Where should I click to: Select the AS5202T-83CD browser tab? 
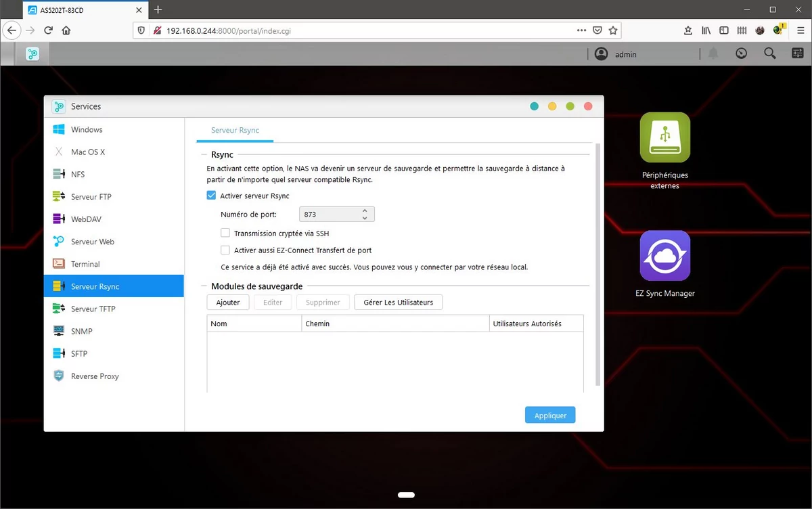85,9
